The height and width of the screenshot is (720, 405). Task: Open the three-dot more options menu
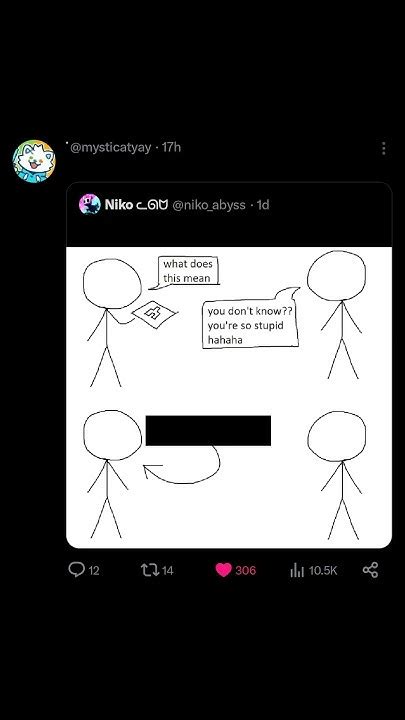click(383, 148)
